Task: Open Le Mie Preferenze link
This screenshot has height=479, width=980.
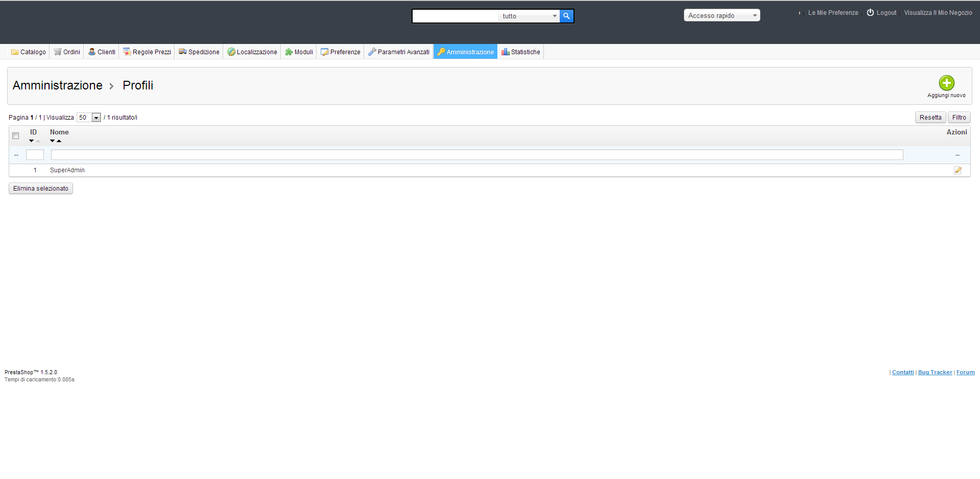Action: pyautogui.click(x=833, y=13)
